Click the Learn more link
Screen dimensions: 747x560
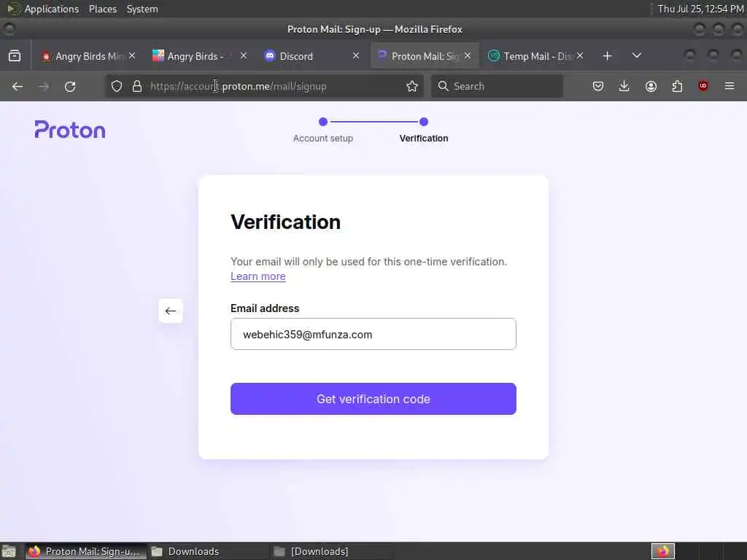coord(258,276)
